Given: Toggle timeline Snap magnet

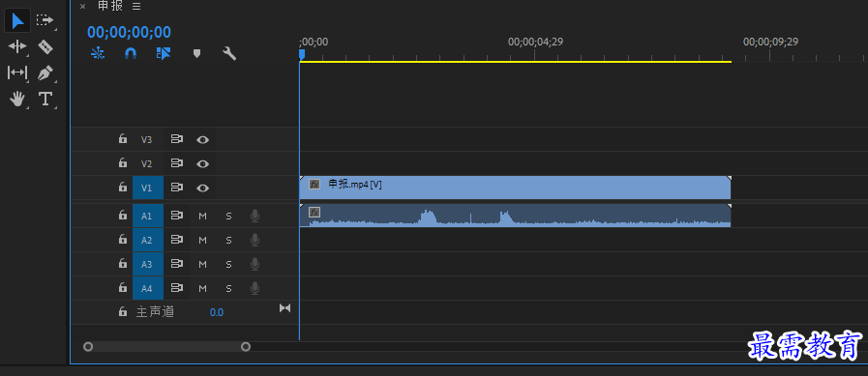Looking at the screenshot, I should (x=130, y=53).
